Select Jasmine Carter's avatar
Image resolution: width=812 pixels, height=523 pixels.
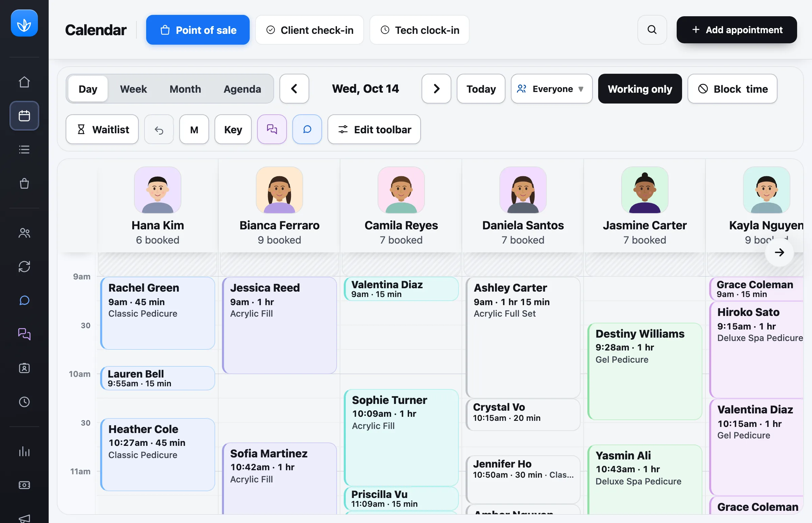pos(645,190)
